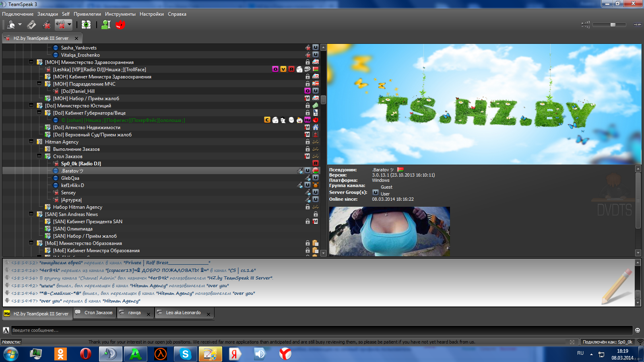Click the red R badge on Sp0_0k row

tap(316, 163)
